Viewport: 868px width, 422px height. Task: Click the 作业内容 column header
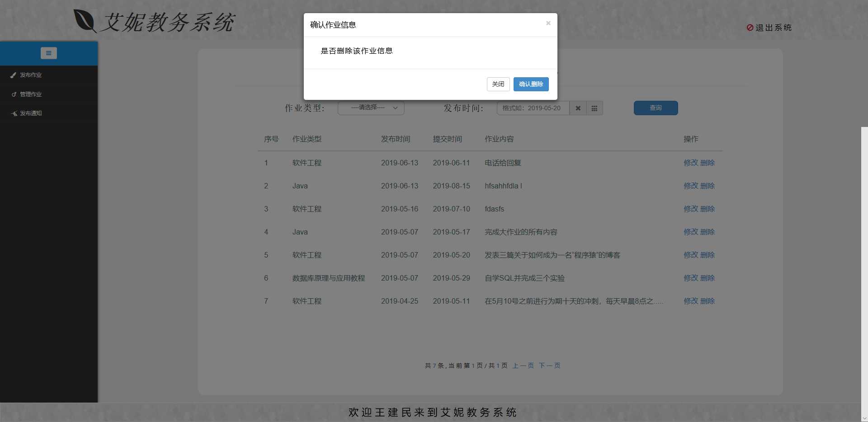click(499, 139)
